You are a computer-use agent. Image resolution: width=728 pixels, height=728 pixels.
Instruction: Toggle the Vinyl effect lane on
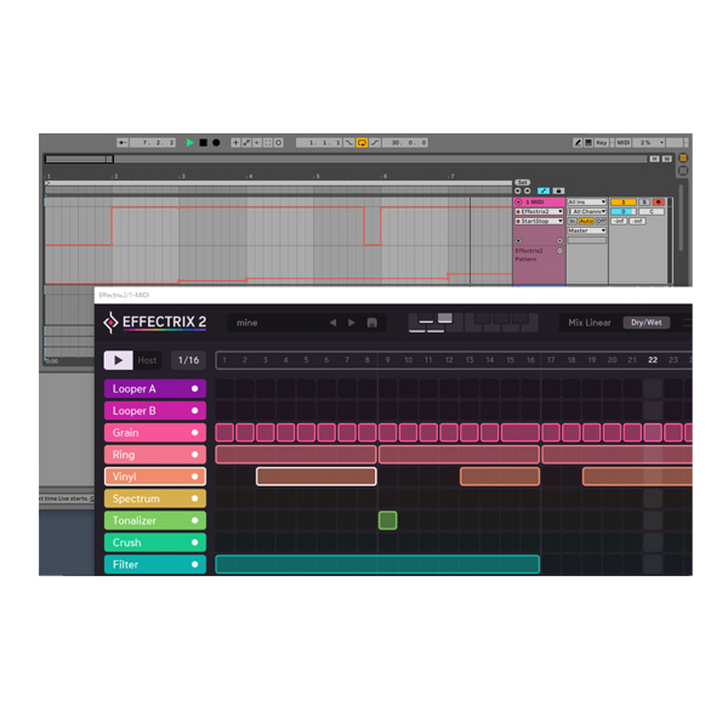195,476
